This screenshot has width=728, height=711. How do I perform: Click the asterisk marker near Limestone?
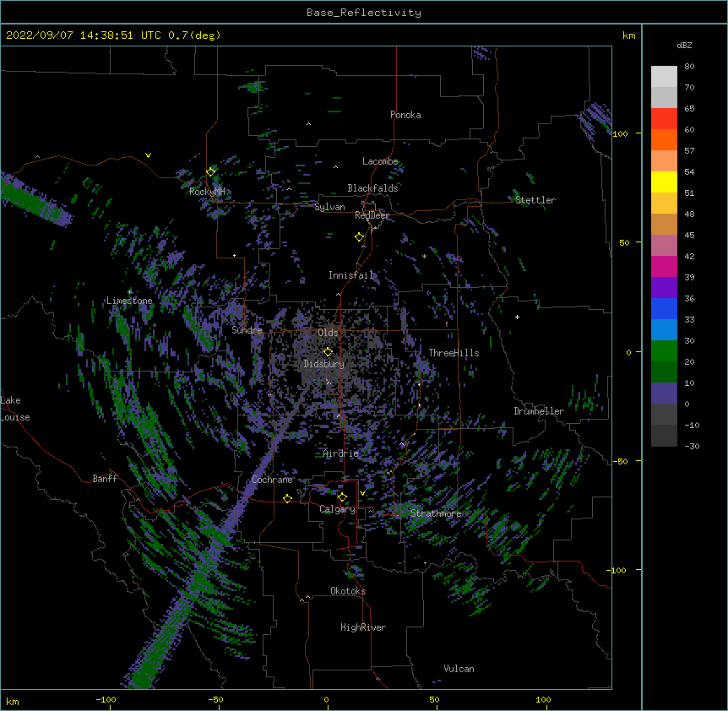point(130,292)
